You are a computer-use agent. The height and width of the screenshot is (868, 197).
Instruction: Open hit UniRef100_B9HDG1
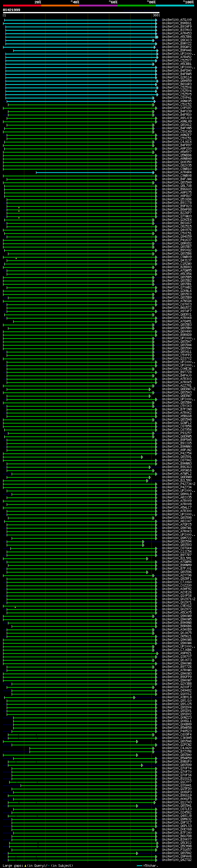176,23
